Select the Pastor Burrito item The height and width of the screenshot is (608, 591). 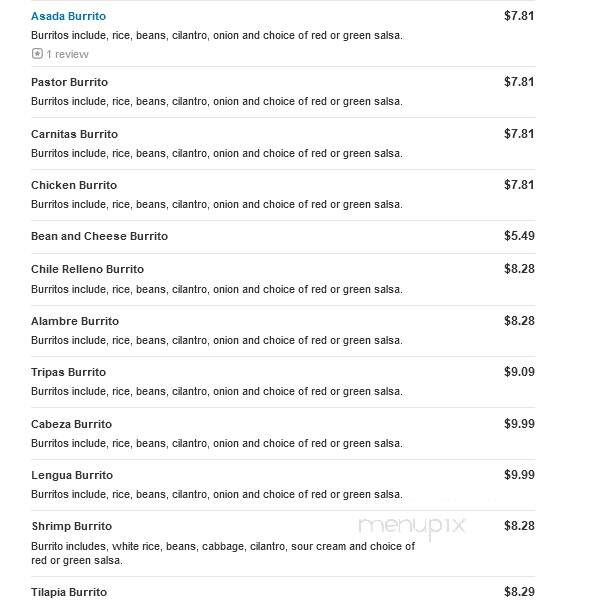69,82
